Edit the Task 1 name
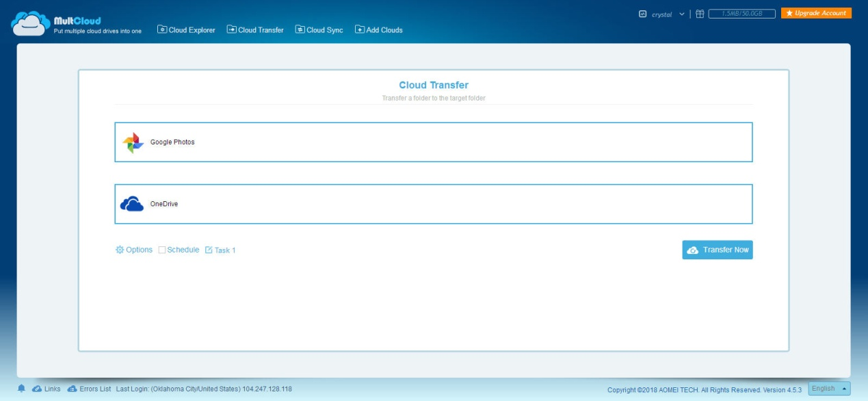868x401 pixels. 220,250
